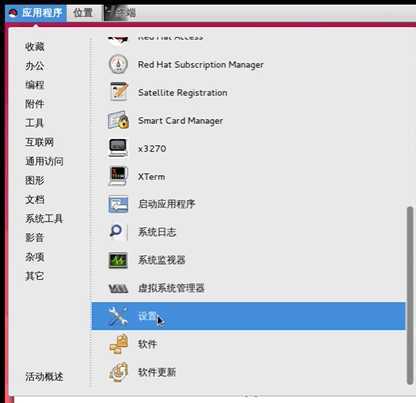Select the 收藏 category
This screenshot has height=403, width=416.
pos(35,47)
